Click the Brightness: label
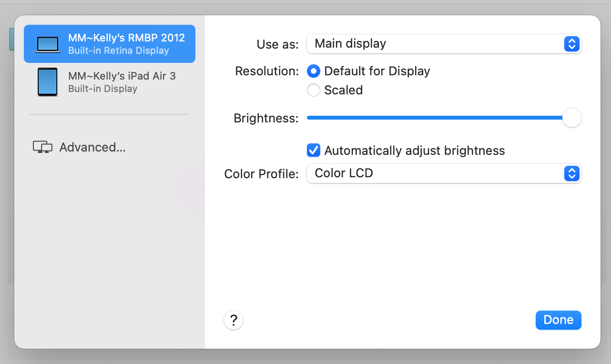The image size is (611, 364). tap(266, 118)
